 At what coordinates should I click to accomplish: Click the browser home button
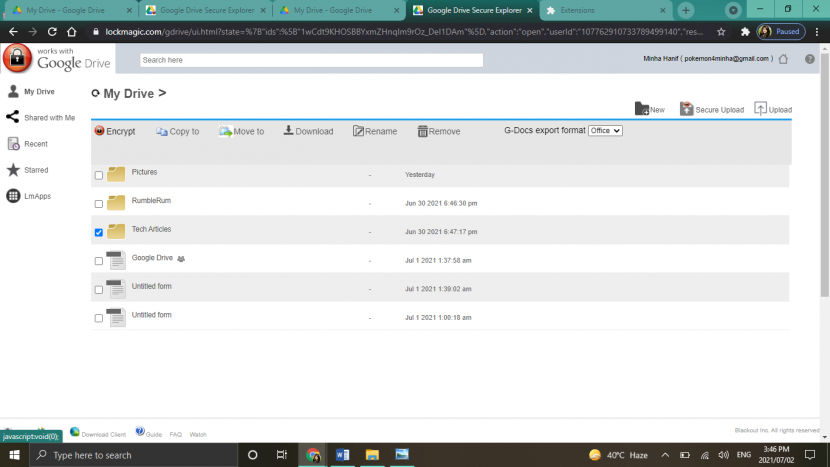coord(71,32)
